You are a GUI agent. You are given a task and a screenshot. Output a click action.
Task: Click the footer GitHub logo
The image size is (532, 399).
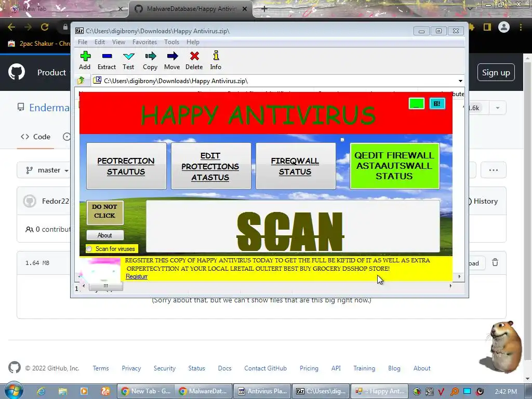coord(14,368)
